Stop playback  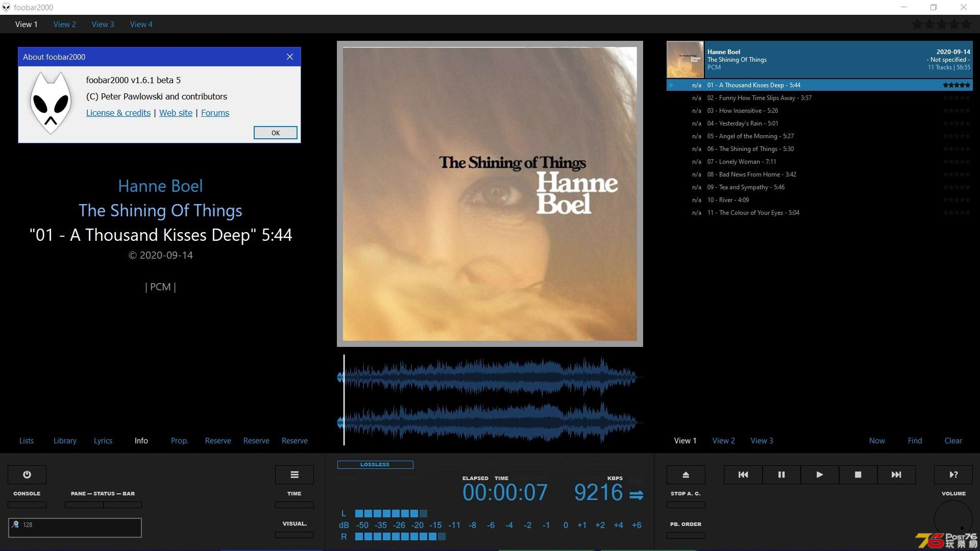click(x=858, y=474)
